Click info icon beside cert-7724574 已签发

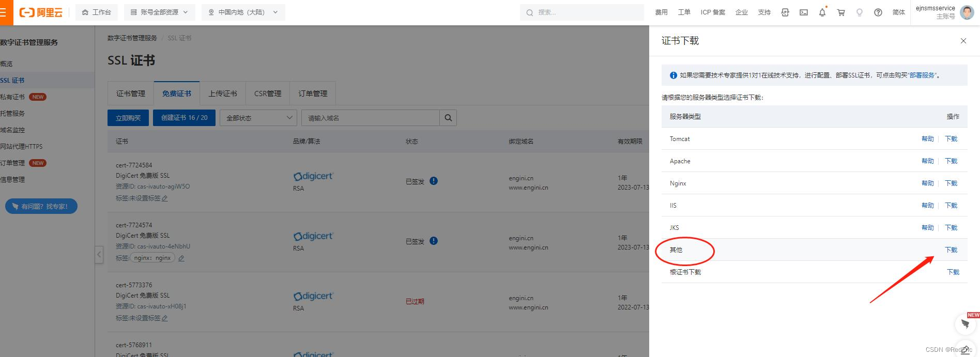[434, 241]
